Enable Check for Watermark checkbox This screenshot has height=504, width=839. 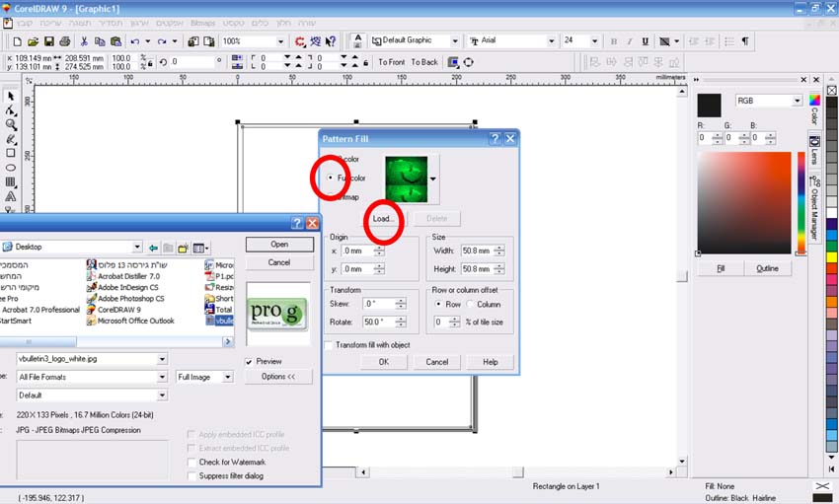(192, 463)
